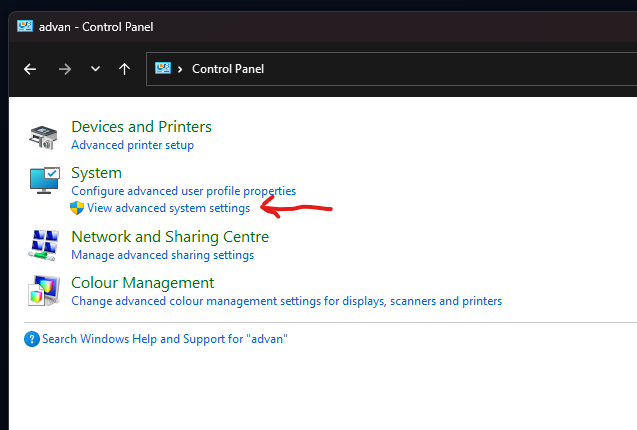
Task: Click the Control Panel icon in the address bar
Action: tap(163, 68)
